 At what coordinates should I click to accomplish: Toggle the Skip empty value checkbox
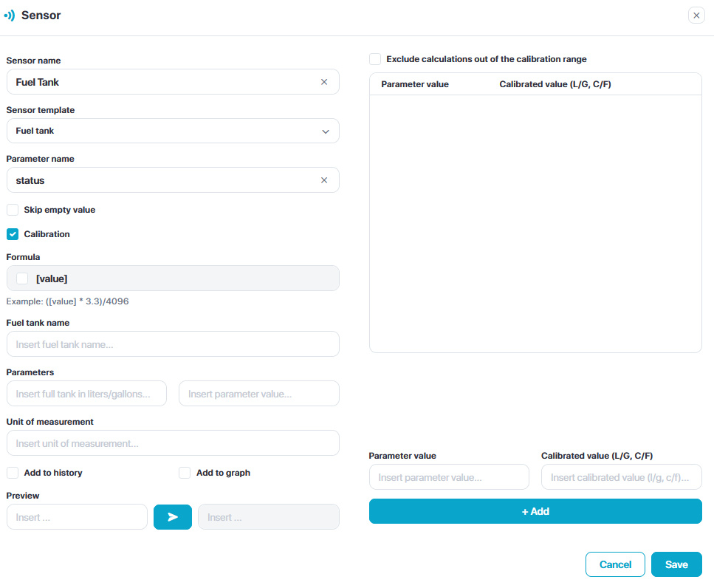click(13, 210)
